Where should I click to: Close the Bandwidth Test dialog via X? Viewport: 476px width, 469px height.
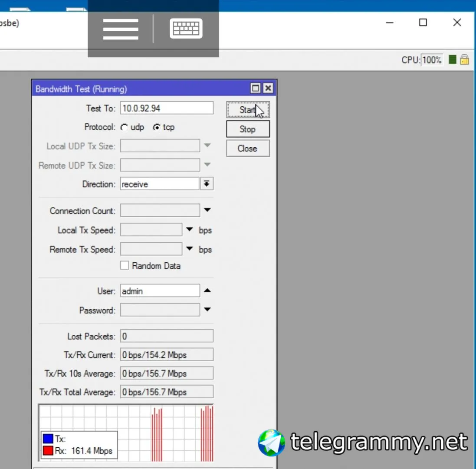tap(268, 89)
